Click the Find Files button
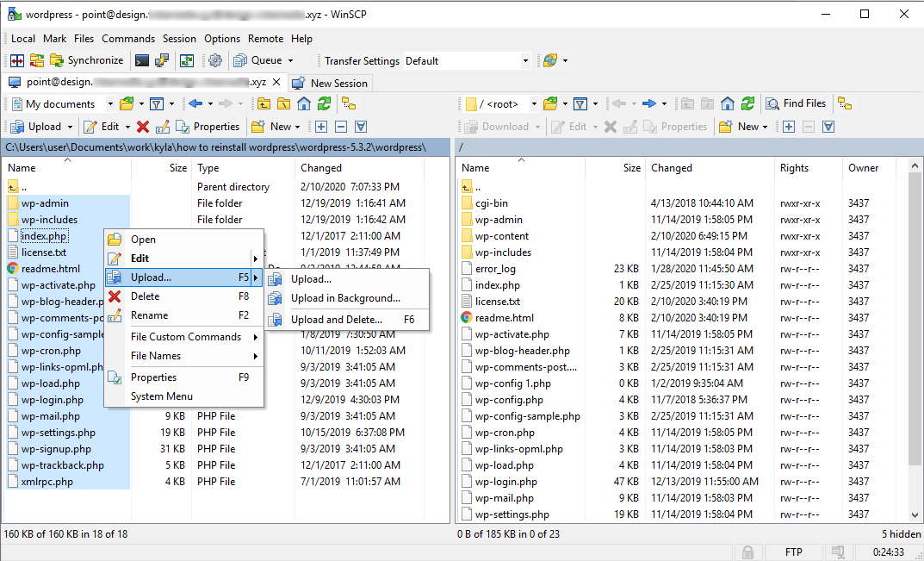924x561 pixels. coord(797,103)
